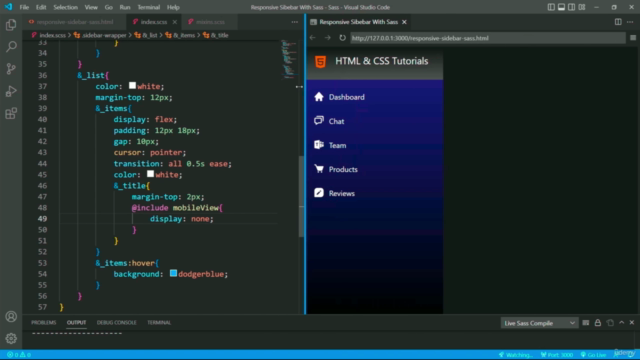Expand the &_list breadcrumb
640x360 pixels.
(149, 36)
